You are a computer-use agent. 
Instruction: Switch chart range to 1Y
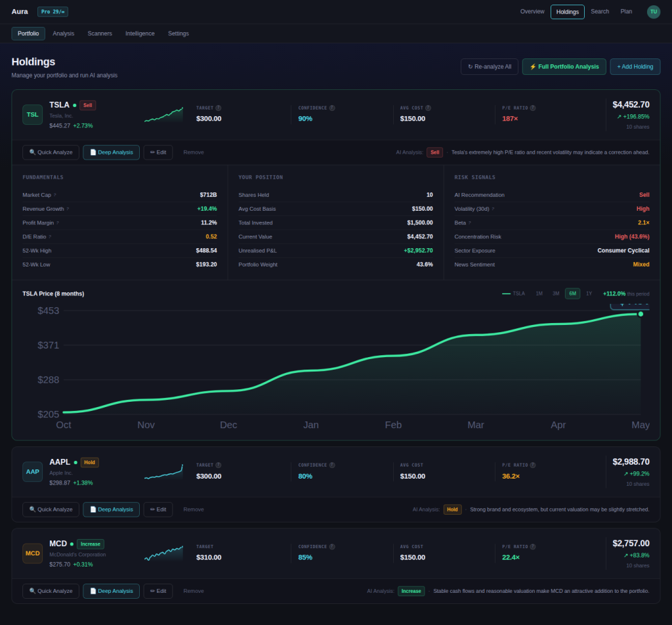tap(589, 293)
